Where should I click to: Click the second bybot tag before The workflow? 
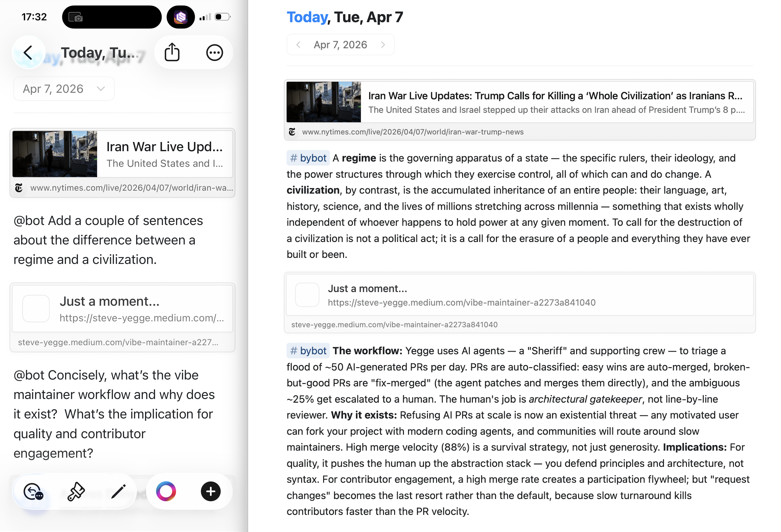tap(308, 351)
